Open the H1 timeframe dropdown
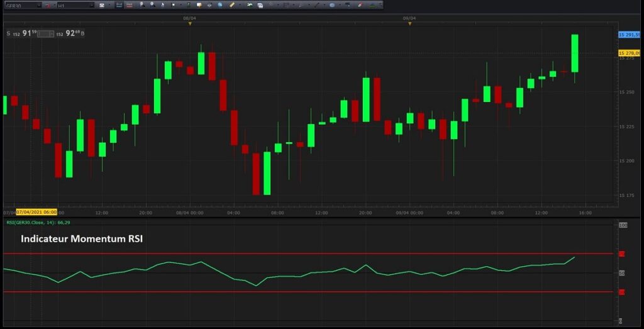 pyautogui.click(x=75, y=6)
